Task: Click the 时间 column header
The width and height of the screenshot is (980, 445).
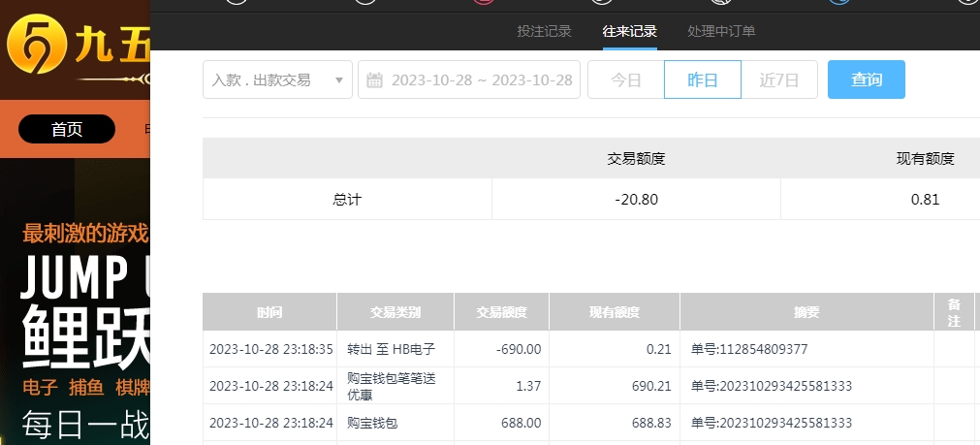Action: [270, 312]
